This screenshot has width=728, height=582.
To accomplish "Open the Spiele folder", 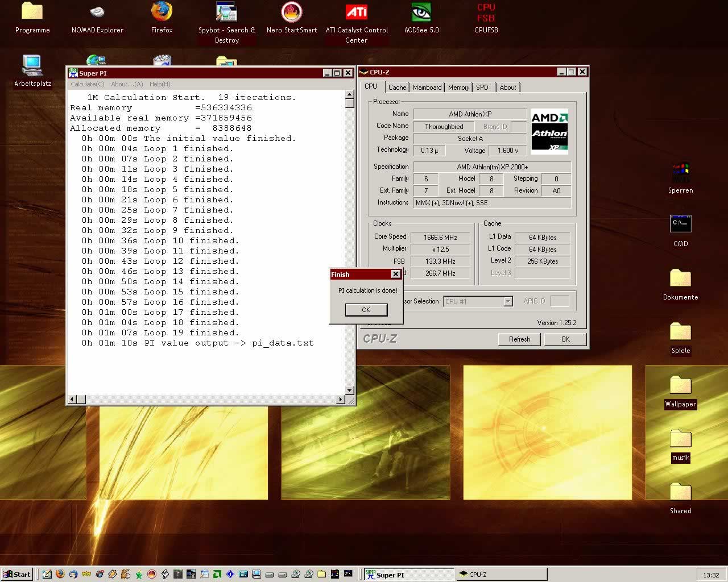I will (x=680, y=338).
